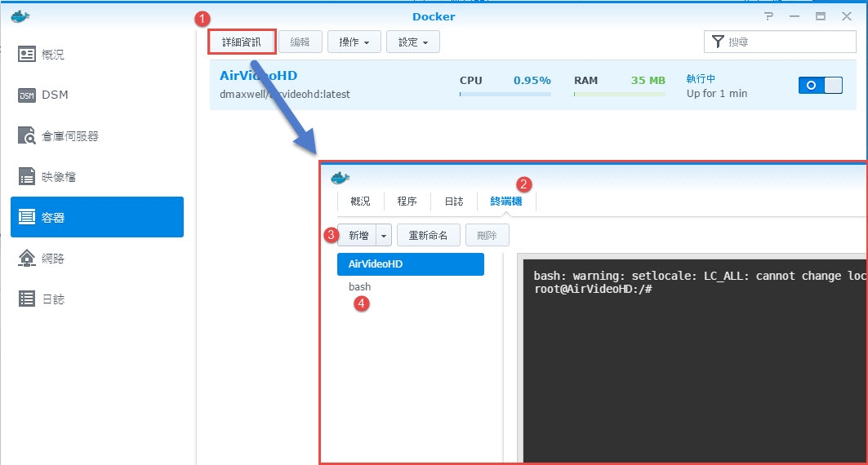The width and height of the screenshot is (868, 465).
Task: Switch to the 日誌 tab in details
Action: click(454, 201)
